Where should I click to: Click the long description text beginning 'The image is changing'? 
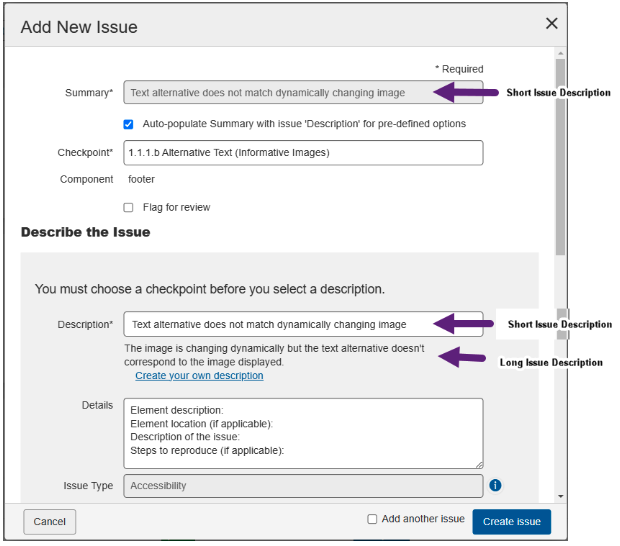(274, 355)
